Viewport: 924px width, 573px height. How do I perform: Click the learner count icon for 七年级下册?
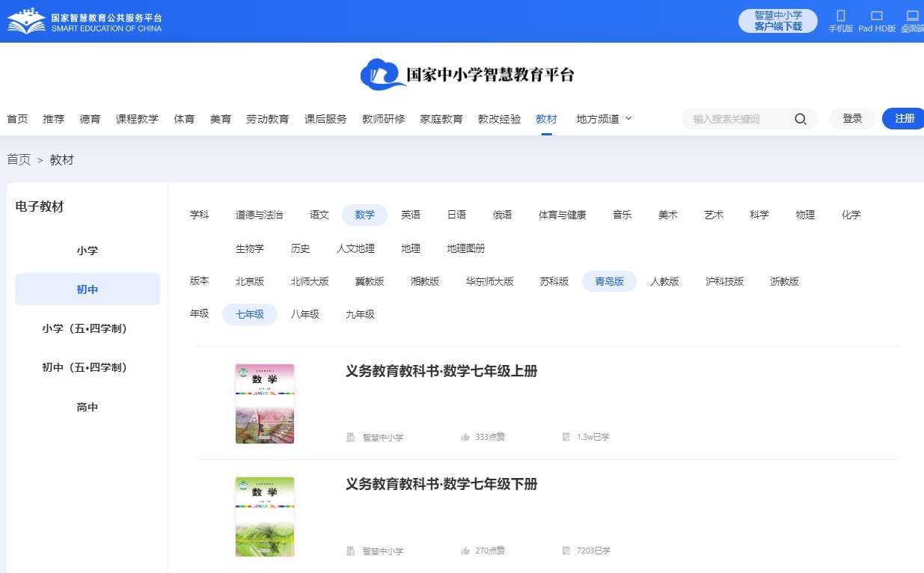(566, 551)
